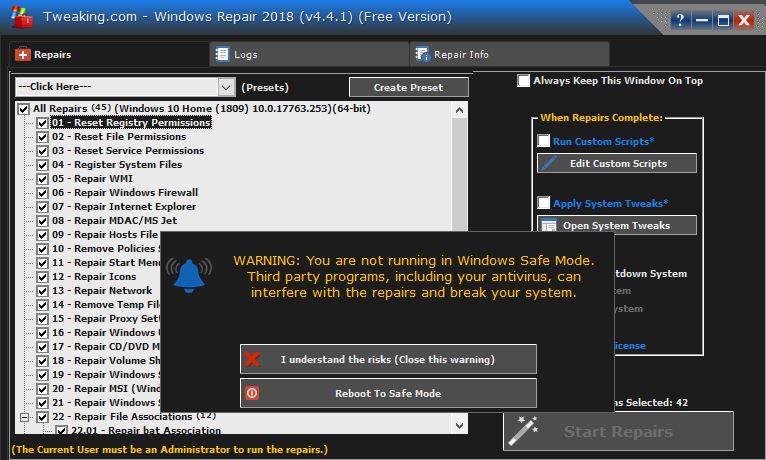Viewport: 766px width, 460px height.
Task: Click the blue bell warning icon
Action: pos(189,276)
